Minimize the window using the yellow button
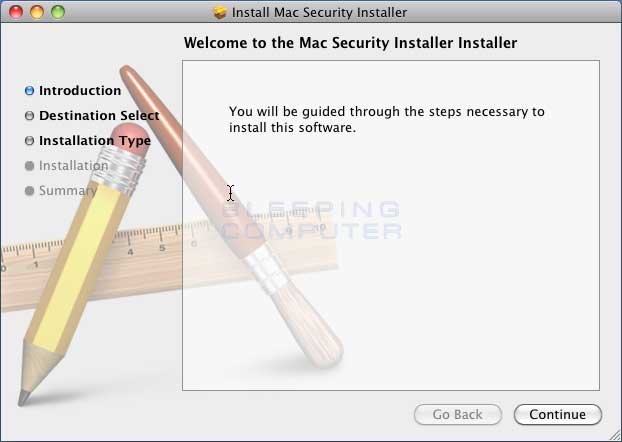 point(37,12)
